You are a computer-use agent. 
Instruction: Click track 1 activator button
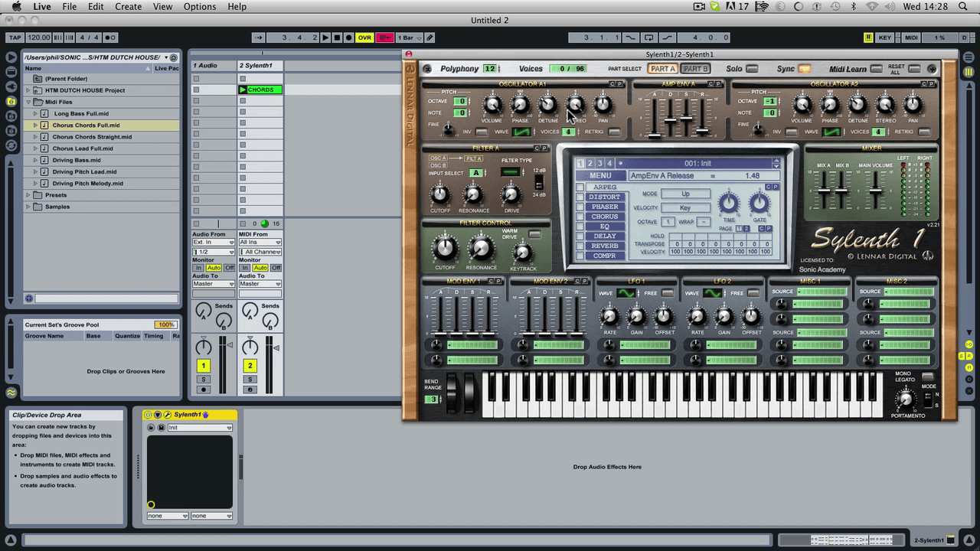point(204,366)
